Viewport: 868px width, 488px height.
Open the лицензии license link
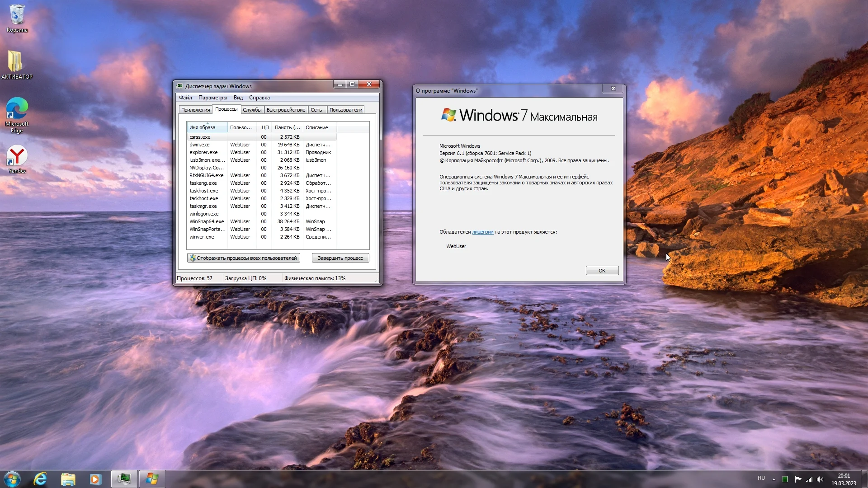coord(482,232)
